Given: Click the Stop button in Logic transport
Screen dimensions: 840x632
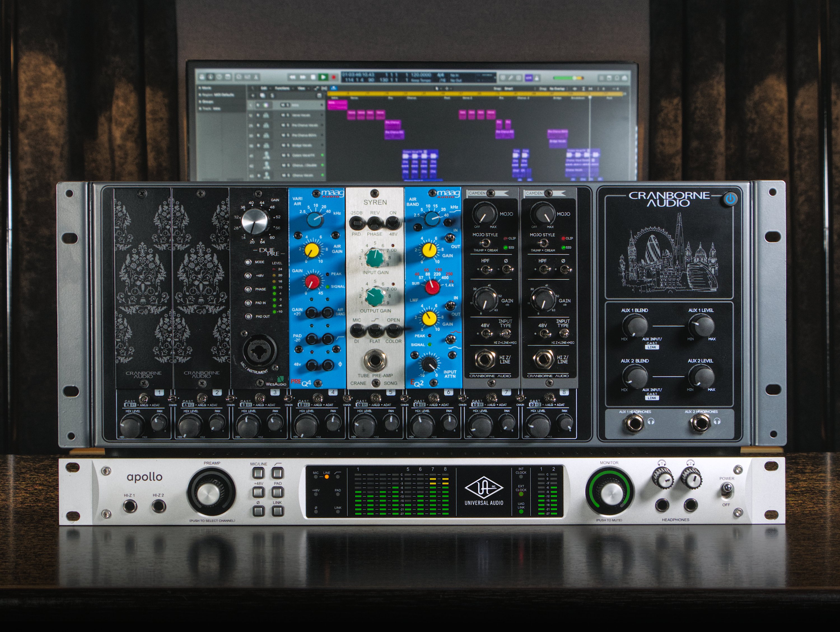Looking at the screenshot, I should 313,78.
